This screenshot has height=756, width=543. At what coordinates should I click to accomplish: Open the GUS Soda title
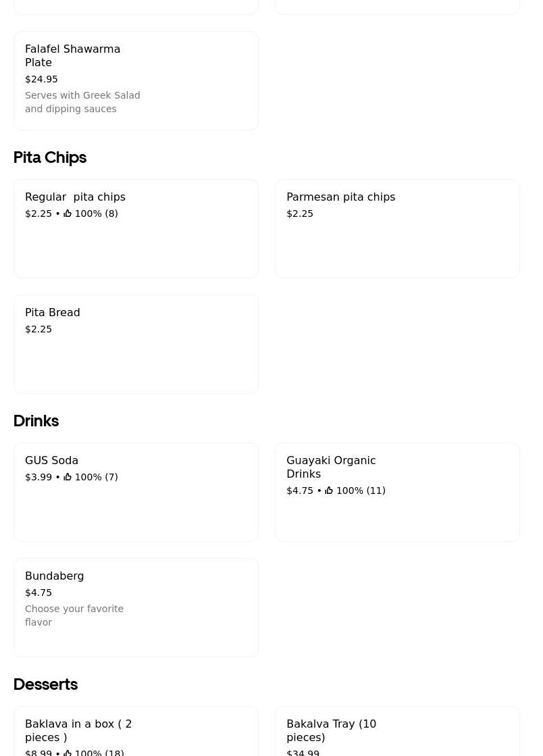click(51, 461)
